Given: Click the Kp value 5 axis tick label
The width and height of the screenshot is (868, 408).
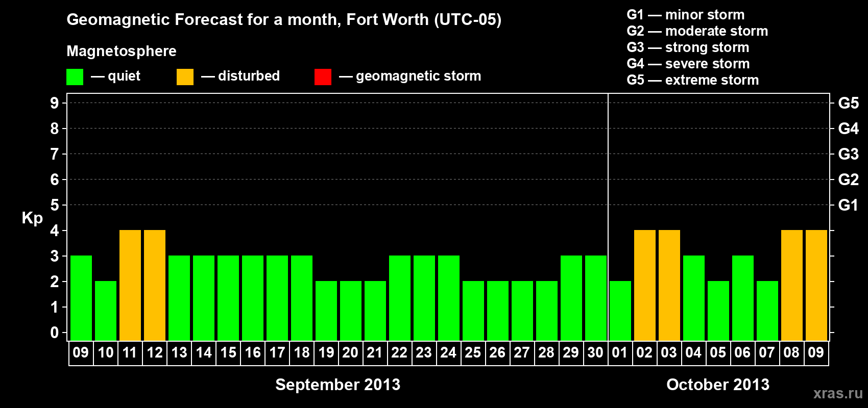Looking at the screenshot, I should tap(55, 205).
